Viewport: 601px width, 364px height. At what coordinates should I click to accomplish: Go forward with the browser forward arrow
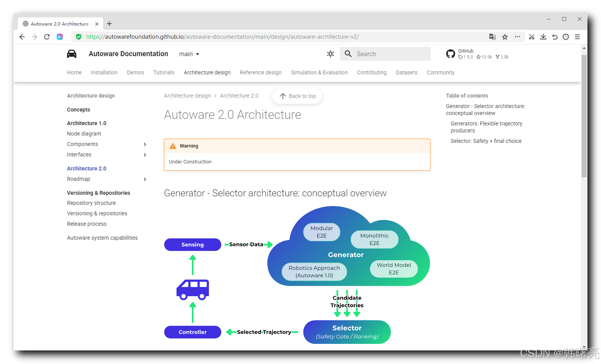[34, 37]
